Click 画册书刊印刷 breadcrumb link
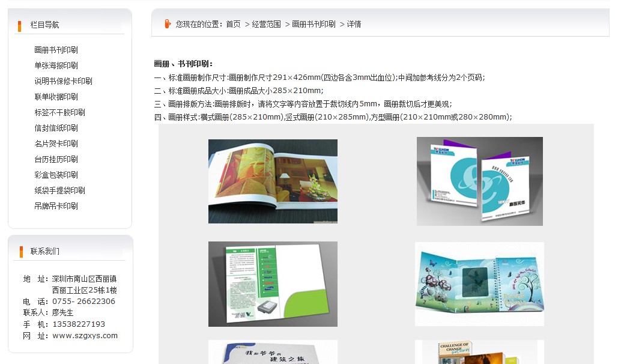Viewport: 618px width, 364px height. pos(314,24)
